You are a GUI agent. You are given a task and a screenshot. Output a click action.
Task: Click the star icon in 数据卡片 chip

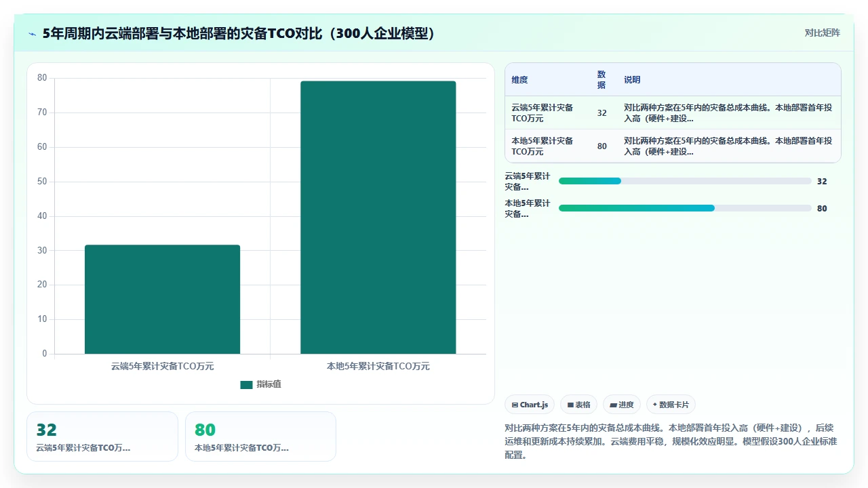[x=654, y=405]
